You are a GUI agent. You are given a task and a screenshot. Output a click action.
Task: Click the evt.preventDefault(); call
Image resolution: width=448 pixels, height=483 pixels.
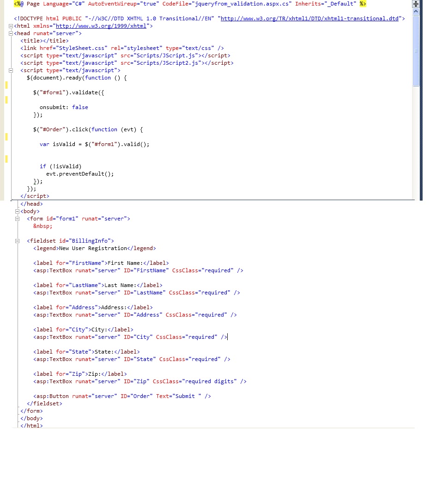coord(80,174)
